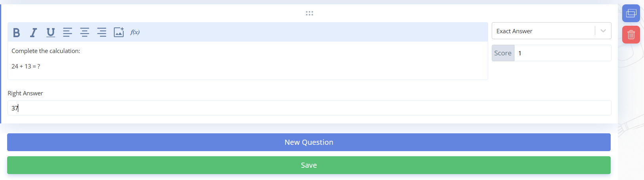The image size is (644, 180).
Task: Center-align the question text
Action: 84,32
